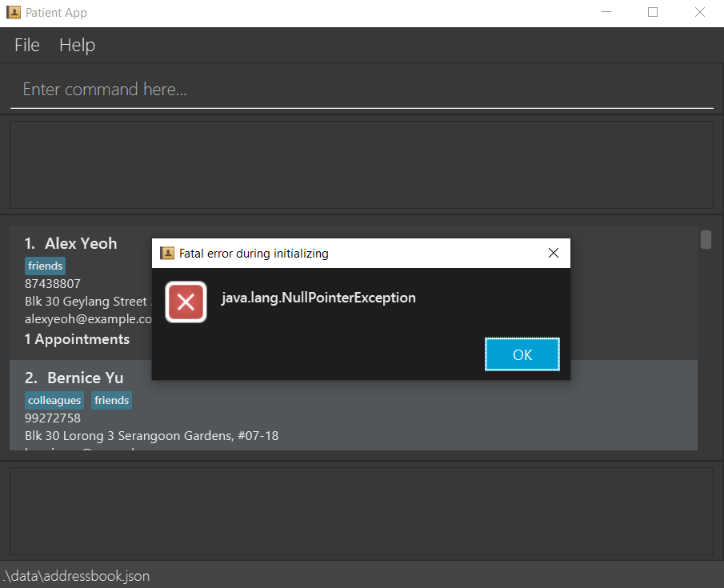Click the colleagues tag under Bernice Yu
The width and height of the screenshot is (724, 588).
click(x=54, y=401)
